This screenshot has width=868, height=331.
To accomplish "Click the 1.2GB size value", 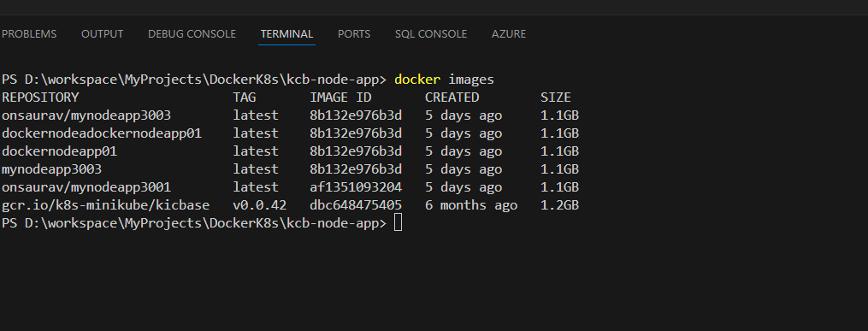I will [559, 205].
